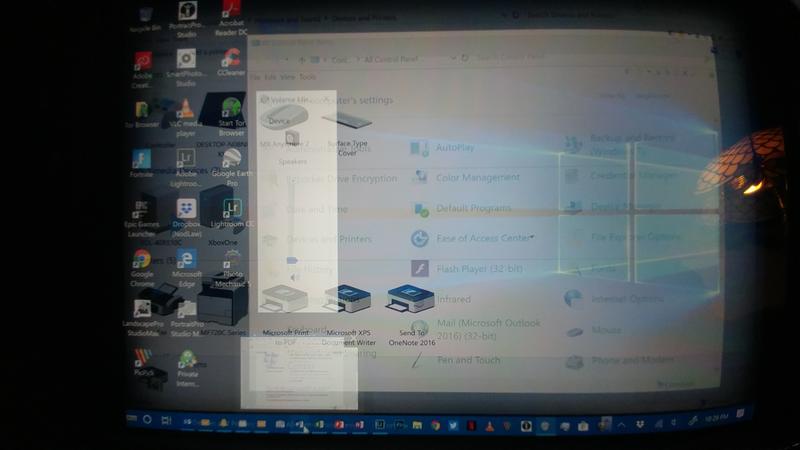Click the Cortana circle on the taskbar
The image size is (800, 450).
point(147,419)
